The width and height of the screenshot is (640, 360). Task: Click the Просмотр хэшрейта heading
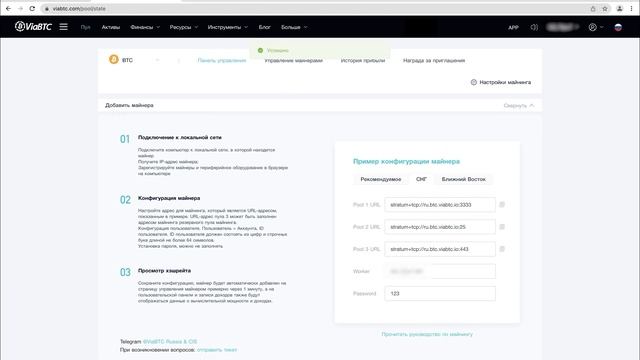164,270
